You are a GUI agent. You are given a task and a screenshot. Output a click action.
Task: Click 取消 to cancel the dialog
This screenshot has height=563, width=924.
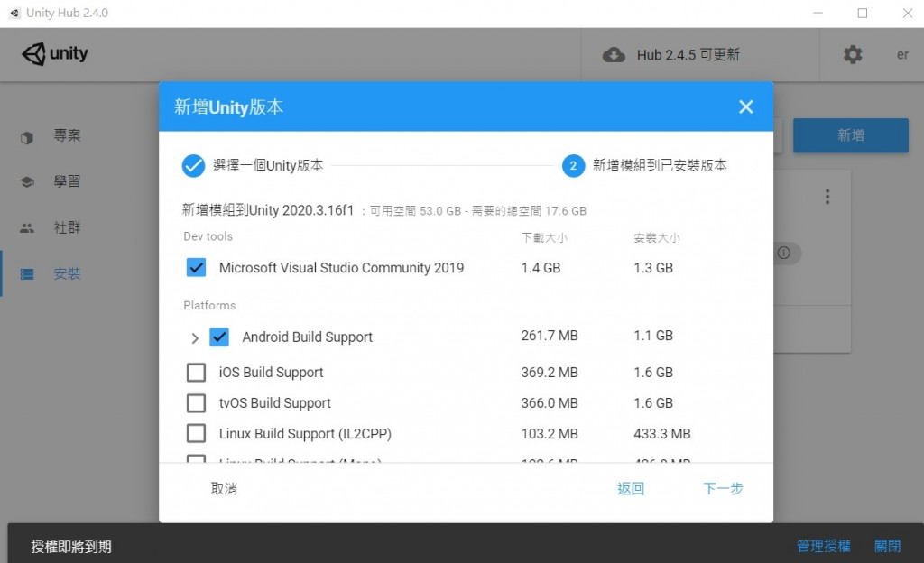[224, 489]
